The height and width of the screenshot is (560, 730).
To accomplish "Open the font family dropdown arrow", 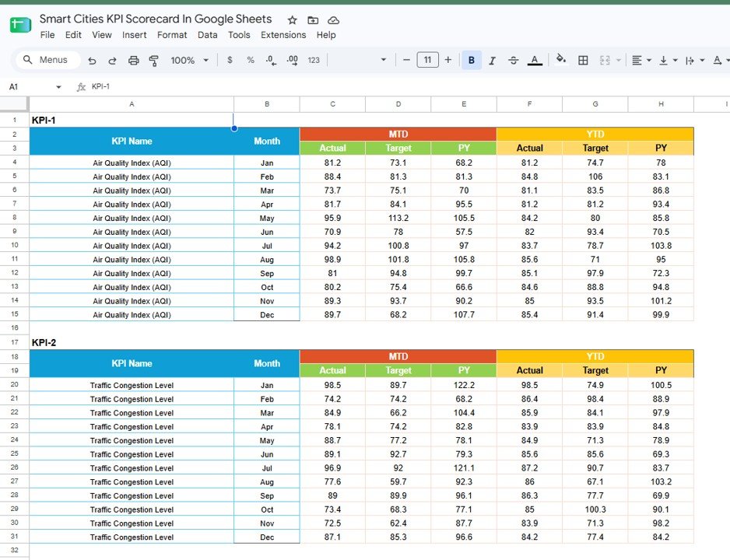I will [383, 60].
